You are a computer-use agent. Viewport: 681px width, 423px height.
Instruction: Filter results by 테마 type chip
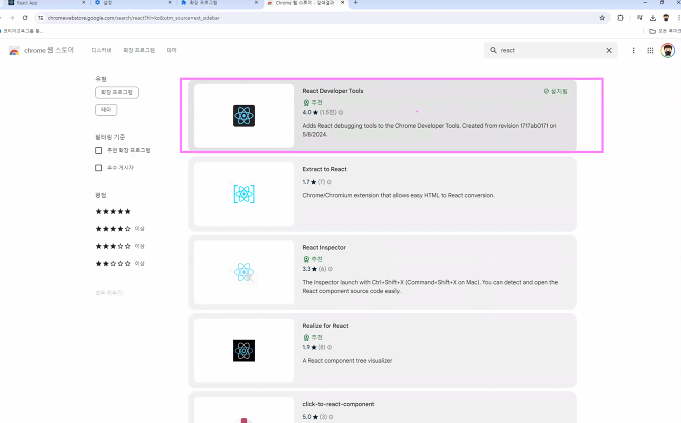pyautogui.click(x=106, y=109)
